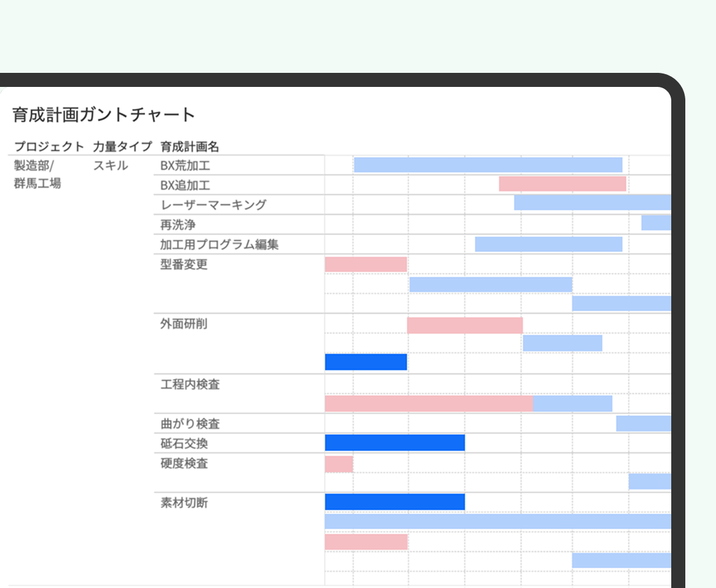
Task: Select the dark blue 外面研削 bar
Action: 366,362
